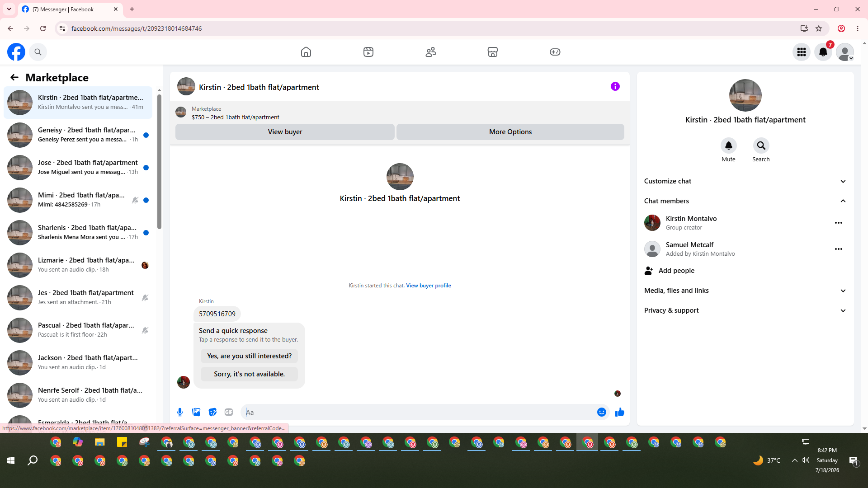Expand Privacy & support section
The image size is (868, 488).
click(x=745, y=310)
